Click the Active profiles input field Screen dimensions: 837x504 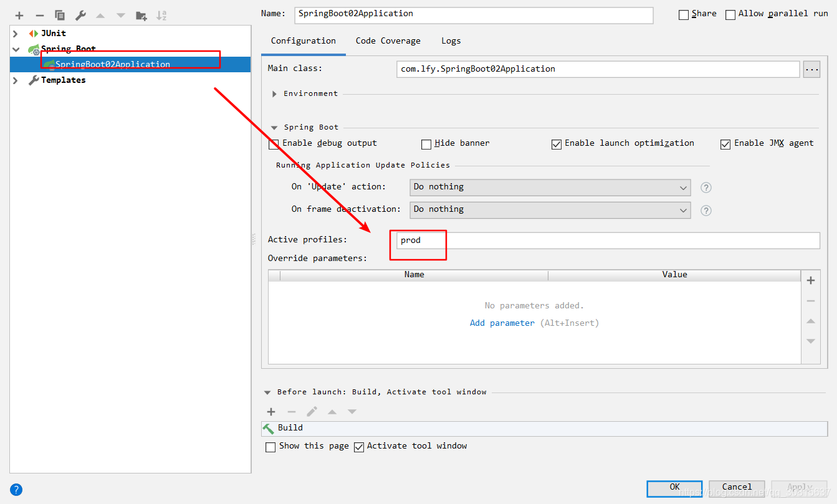click(x=608, y=240)
